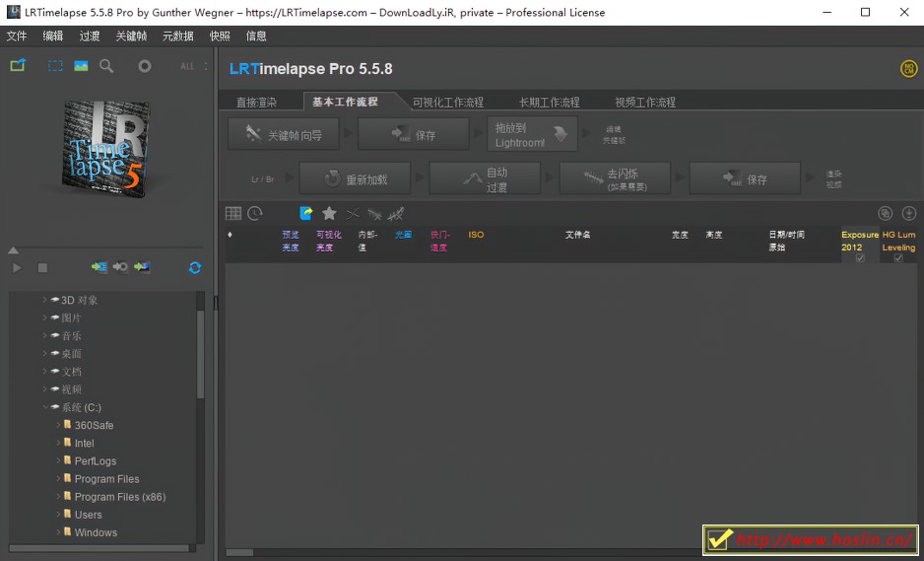Click the circular copy icon above the table
924x561 pixels.
pos(886,213)
